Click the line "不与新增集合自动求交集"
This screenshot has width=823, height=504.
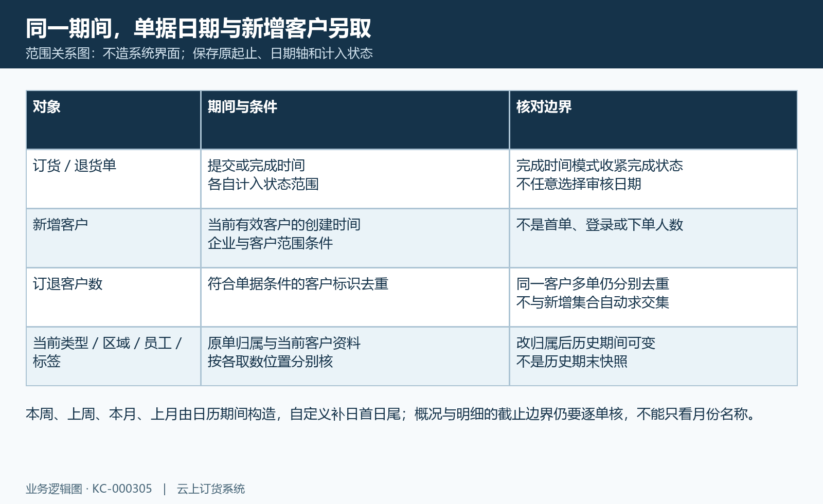[x=593, y=302]
